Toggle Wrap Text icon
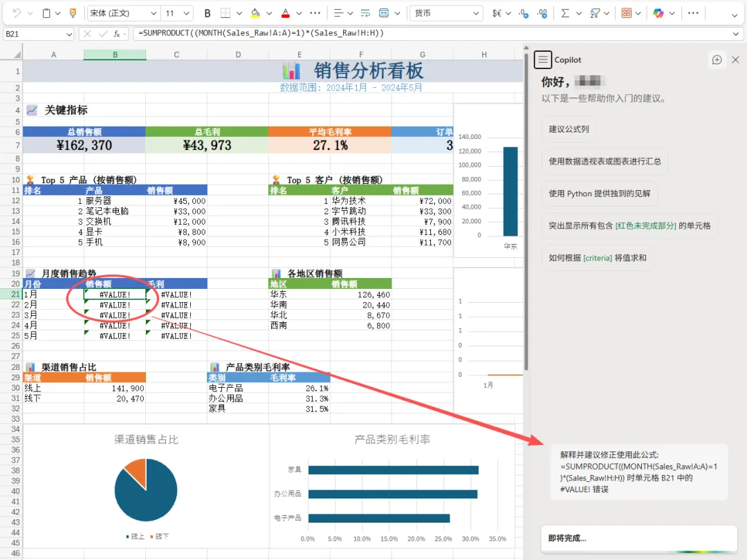 365,13
